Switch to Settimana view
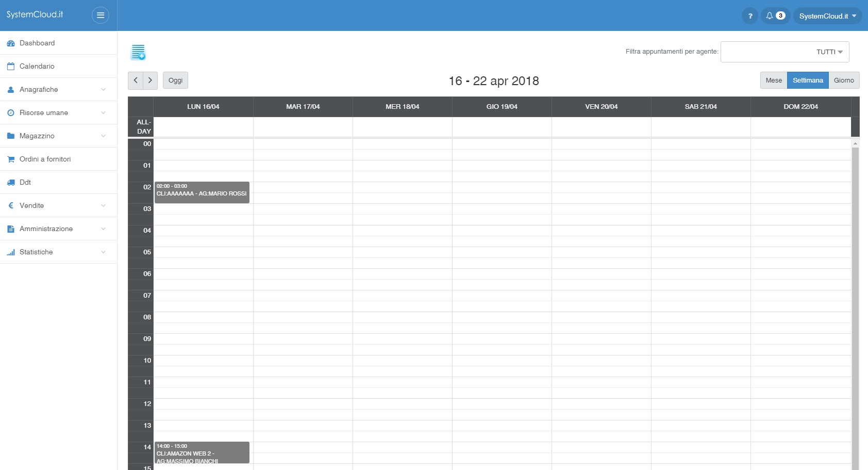This screenshot has width=868, height=470. point(807,80)
